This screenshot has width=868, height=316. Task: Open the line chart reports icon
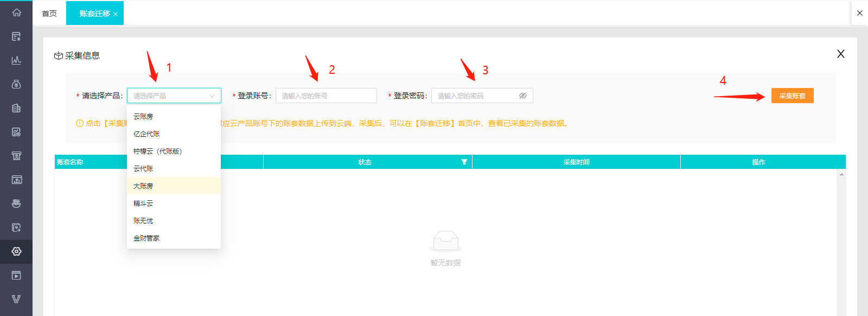click(x=16, y=60)
